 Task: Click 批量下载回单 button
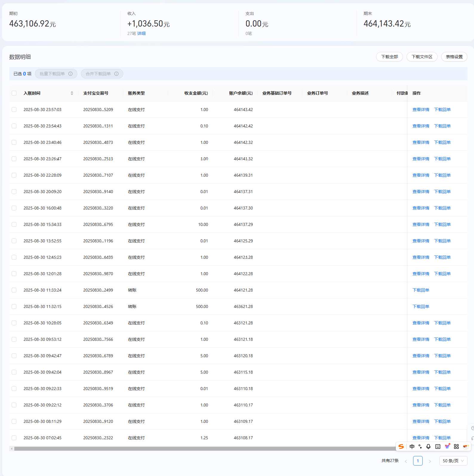(56, 74)
